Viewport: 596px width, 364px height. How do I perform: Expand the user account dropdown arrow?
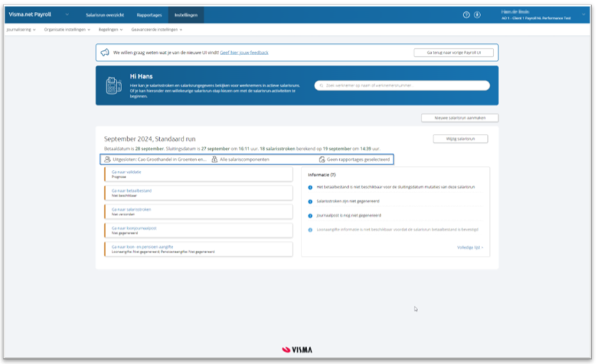(583, 15)
